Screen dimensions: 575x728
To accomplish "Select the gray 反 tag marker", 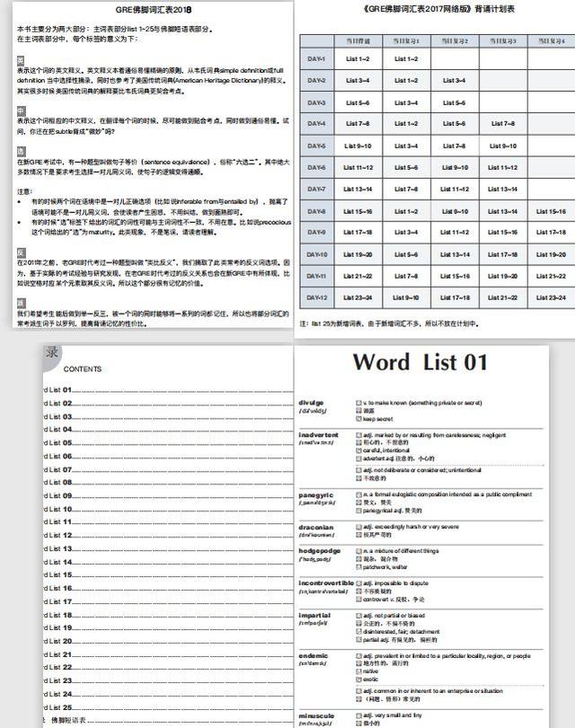I will (x=21, y=253).
